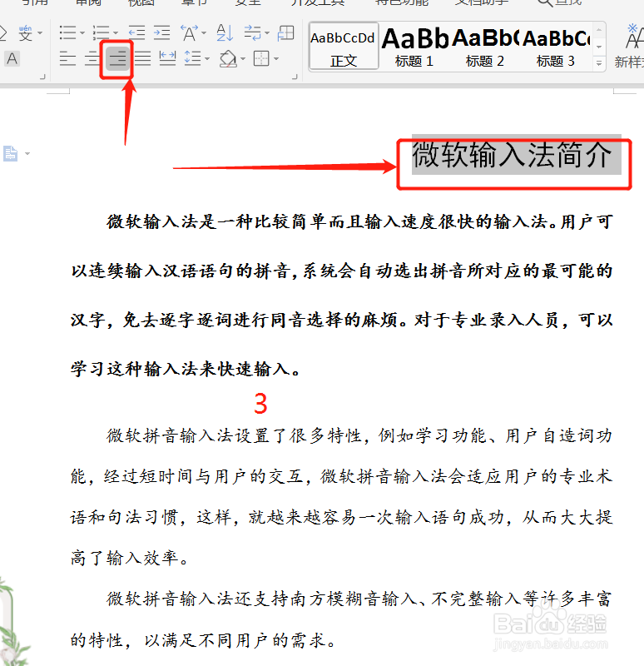The image size is (644, 666).
Task: Expand the borders dropdown arrow
Action: [x=276, y=58]
